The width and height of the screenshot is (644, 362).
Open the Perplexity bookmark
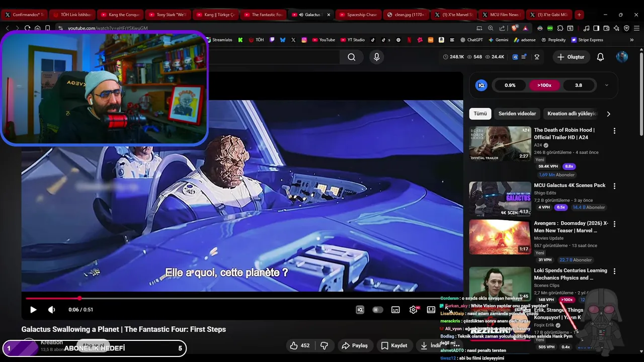pos(553,40)
